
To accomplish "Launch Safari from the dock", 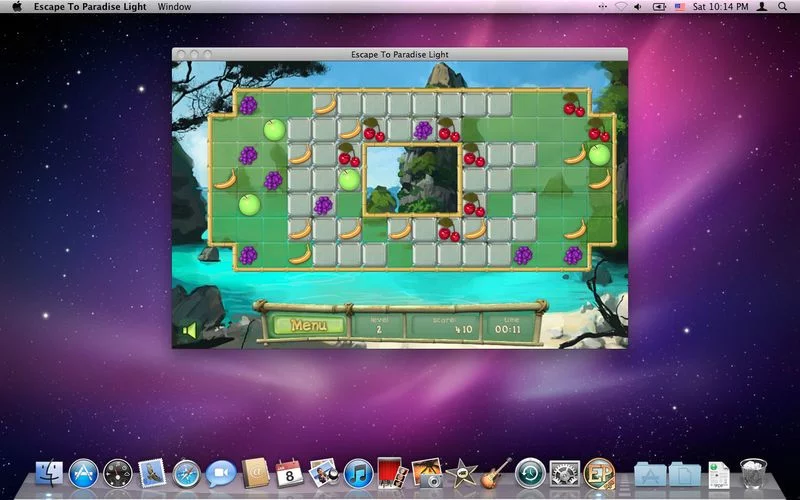I will point(186,473).
